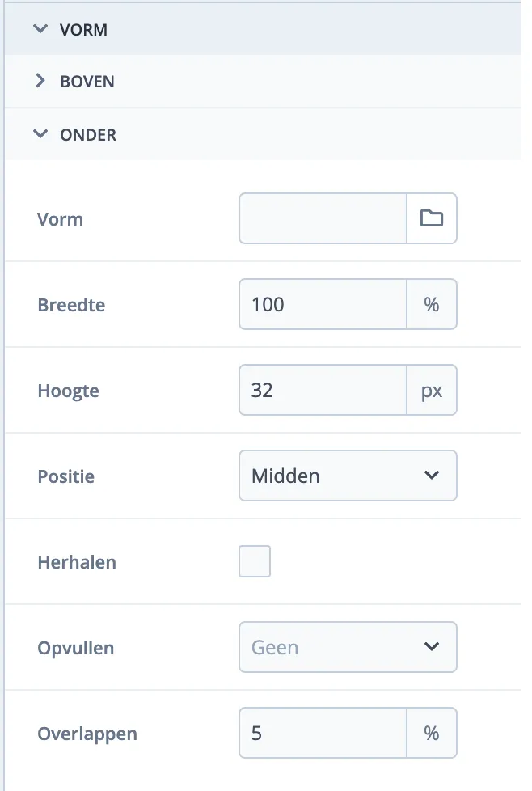Select the Breedte value field showing 100
Screen dimensions: 532x791
tap(322, 304)
